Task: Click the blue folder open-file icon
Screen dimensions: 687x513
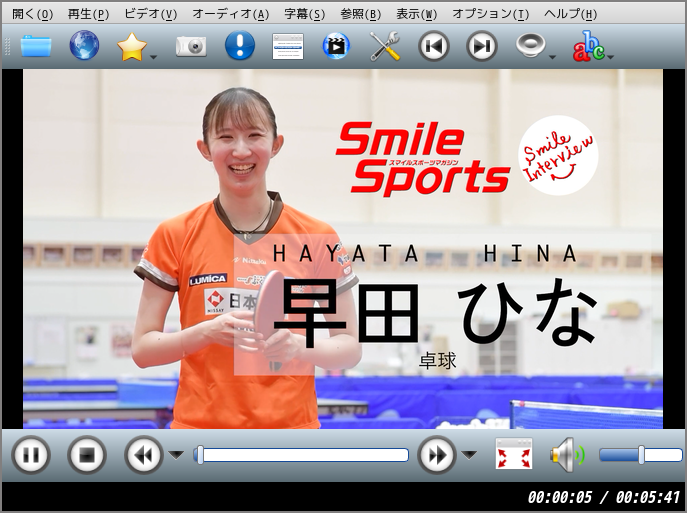Action: [36, 46]
